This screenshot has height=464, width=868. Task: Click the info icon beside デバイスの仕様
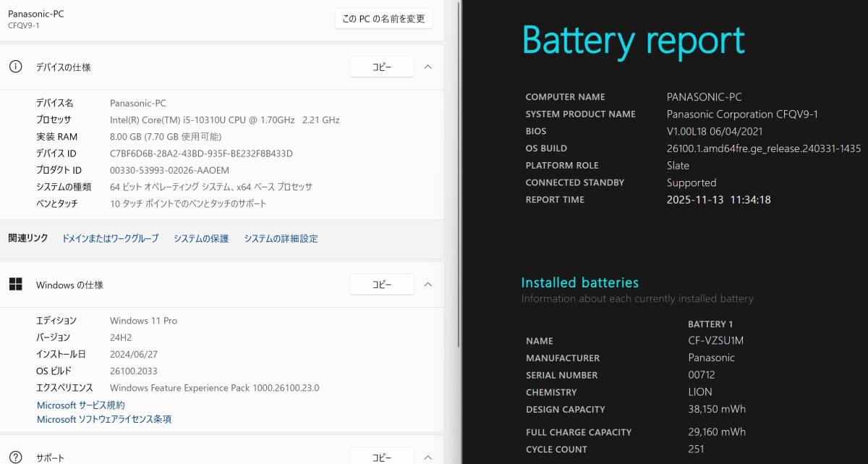coord(15,67)
